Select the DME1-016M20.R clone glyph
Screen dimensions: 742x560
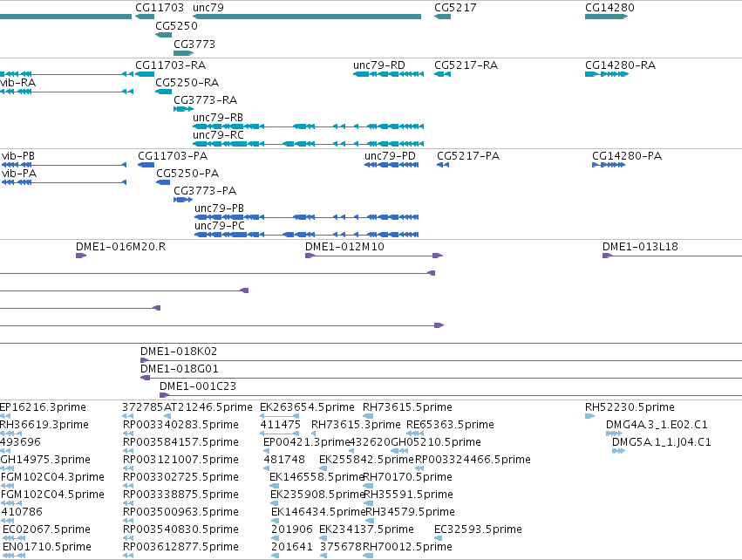[81, 256]
